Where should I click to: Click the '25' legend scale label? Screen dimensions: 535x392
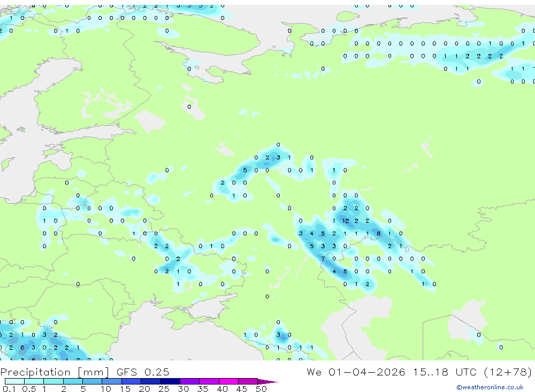(164, 389)
